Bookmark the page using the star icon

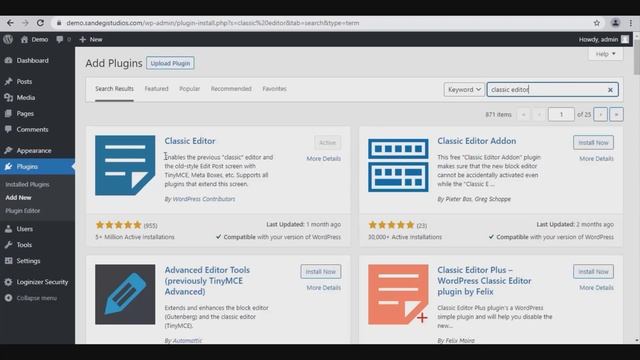coord(597,23)
